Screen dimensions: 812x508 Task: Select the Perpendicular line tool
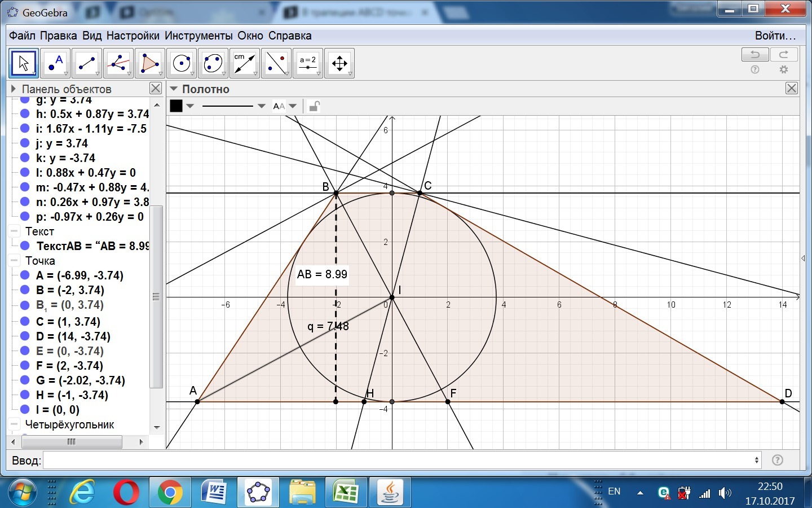[x=118, y=63]
